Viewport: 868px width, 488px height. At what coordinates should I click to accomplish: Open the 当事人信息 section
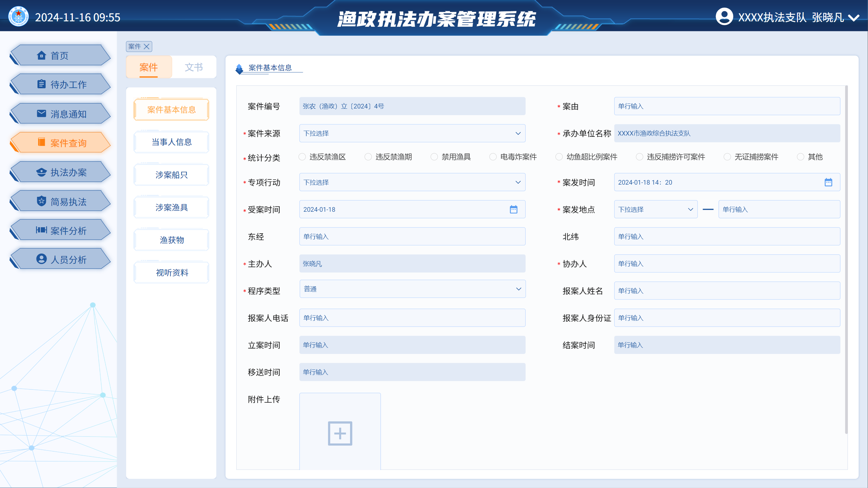[172, 142]
